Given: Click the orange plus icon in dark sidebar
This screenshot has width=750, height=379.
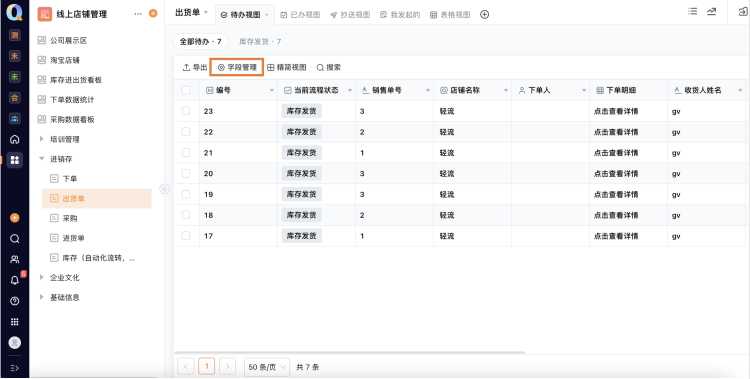Looking at the screenshot, I should [15, 218].
